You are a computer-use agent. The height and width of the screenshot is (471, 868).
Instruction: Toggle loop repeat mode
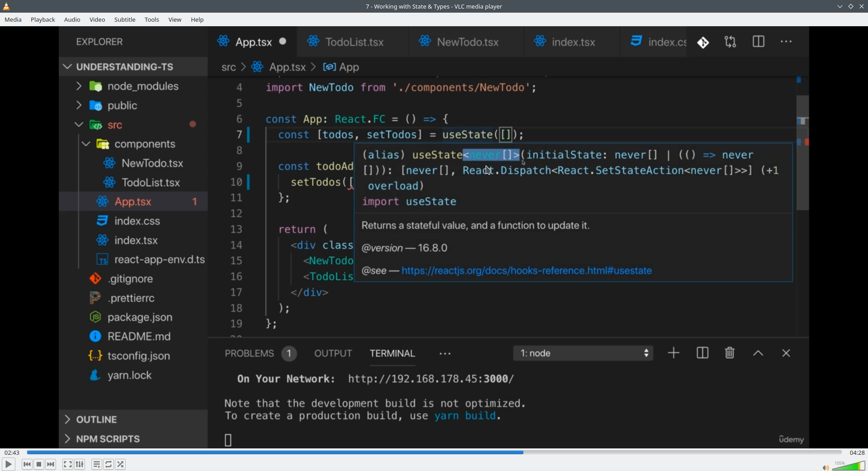point(109,464)
